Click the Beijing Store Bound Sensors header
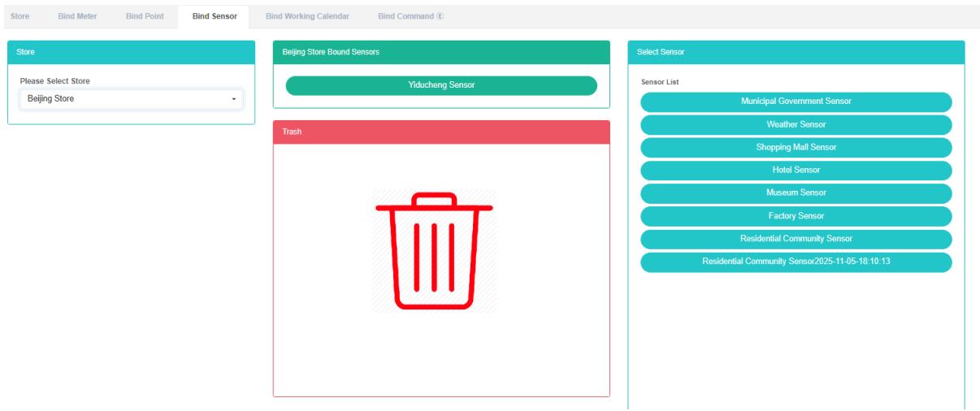Image resolution: width=980 pixels, height=411 pixels. (441, 52)
